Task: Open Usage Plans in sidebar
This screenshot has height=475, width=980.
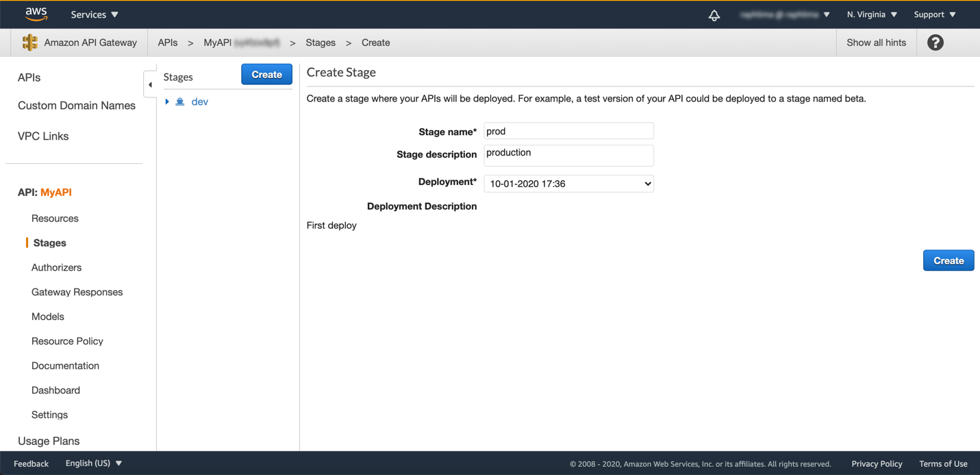Action: pyautogui.click(x=49, y=441)
